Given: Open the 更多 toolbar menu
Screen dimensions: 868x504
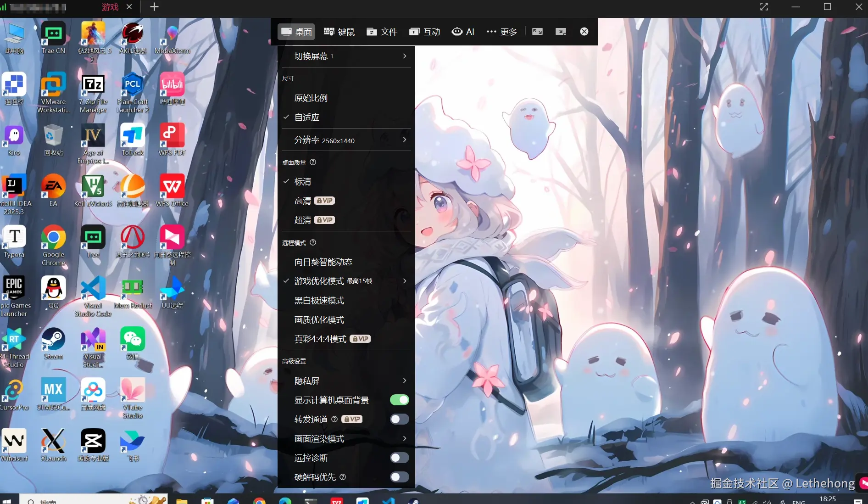Looking at the screenshot, I should 502,32.
